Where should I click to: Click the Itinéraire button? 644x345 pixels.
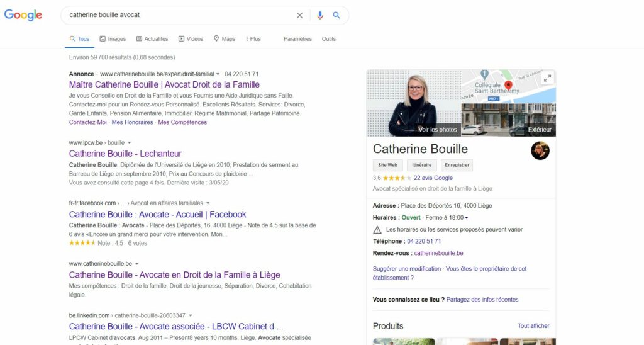(x=422, y=165)
